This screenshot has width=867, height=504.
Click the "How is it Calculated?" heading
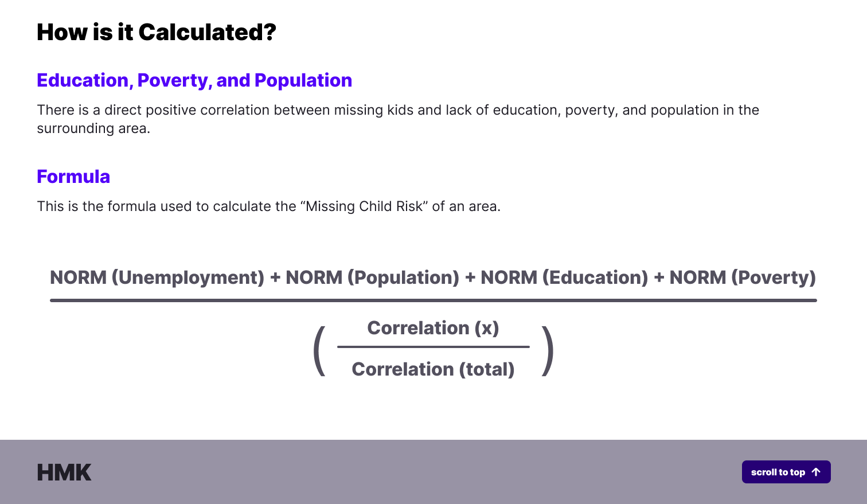(x=157, y=32)
